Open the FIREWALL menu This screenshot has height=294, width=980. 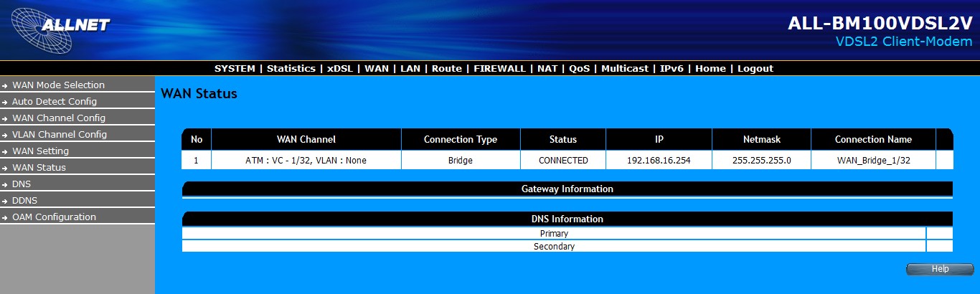(x=499, y=69)
